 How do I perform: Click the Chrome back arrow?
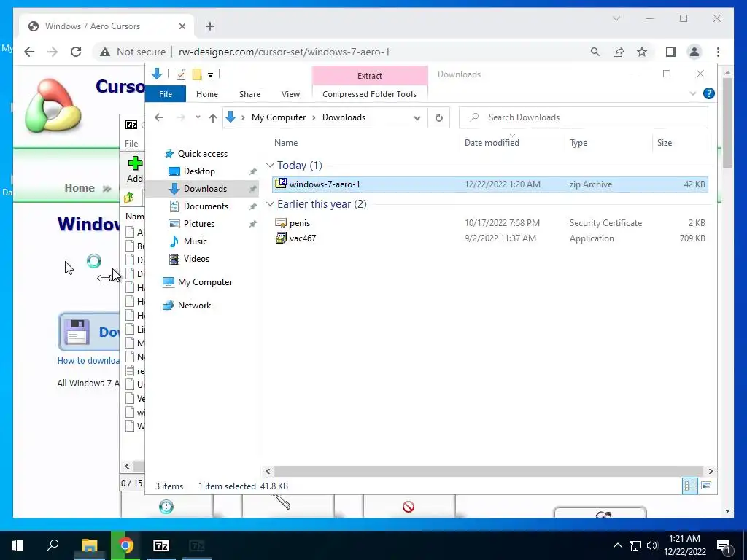point(29,52)
